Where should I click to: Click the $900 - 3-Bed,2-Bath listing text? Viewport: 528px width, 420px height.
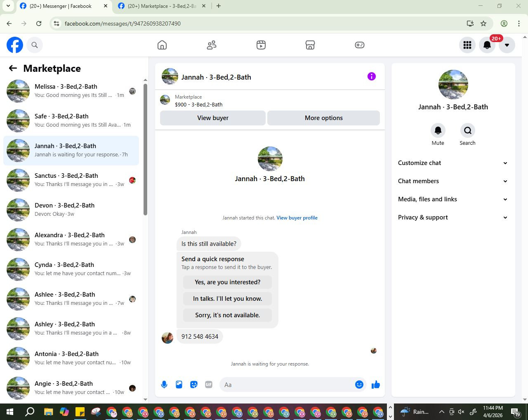point(198,105)
